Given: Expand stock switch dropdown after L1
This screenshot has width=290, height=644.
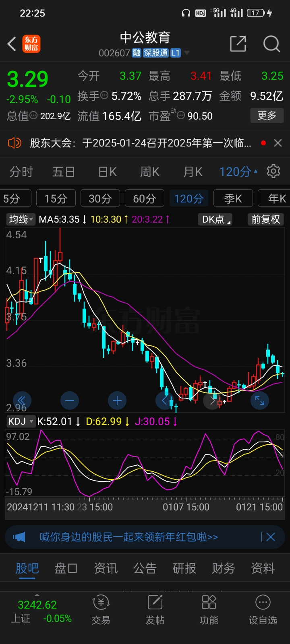Looking at the screenshot, I should point(186,53).
